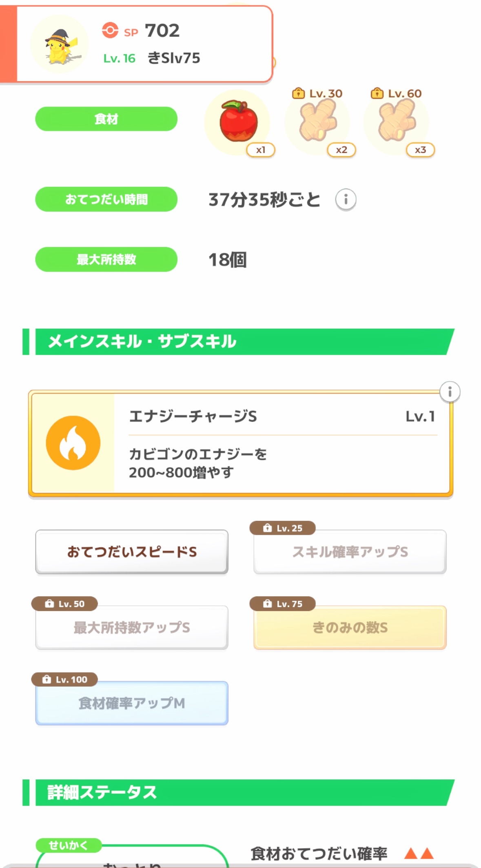Tap the red apple ingredient icon
Viewport: 481px width, 868px height.
[238, 122]
